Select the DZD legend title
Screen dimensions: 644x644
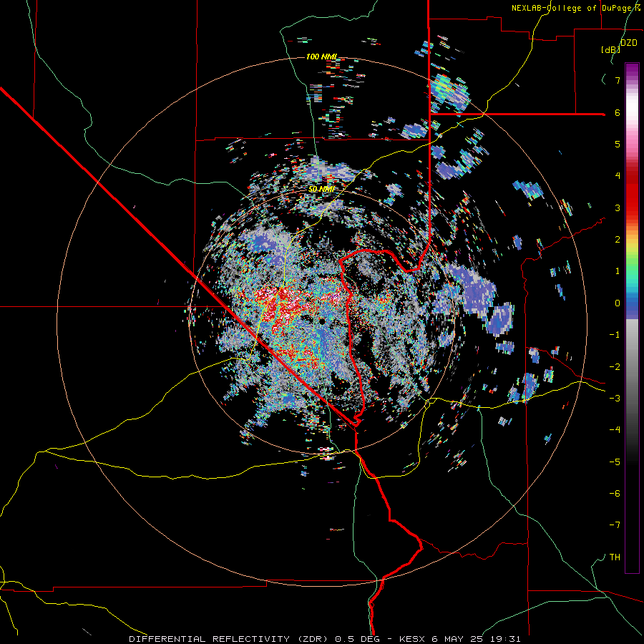(629, 43)
